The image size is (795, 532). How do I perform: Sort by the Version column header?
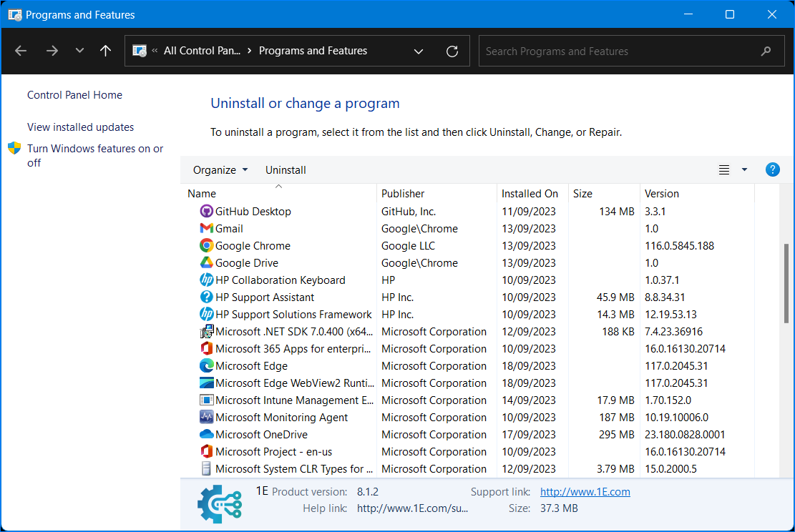click(661, 194)
